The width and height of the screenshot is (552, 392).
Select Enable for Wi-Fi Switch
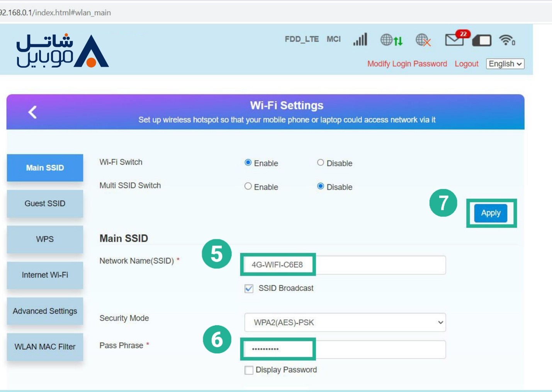click(x=248, y=162)
